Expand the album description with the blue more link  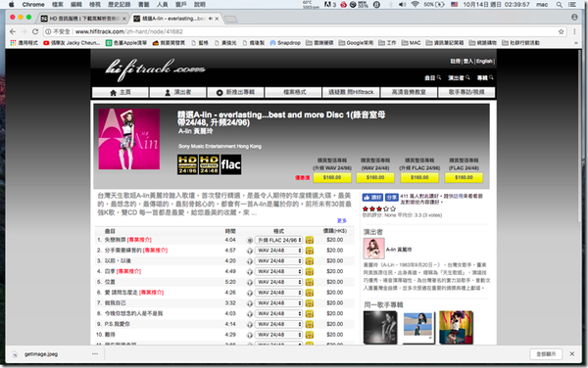[x=342, y=221]
